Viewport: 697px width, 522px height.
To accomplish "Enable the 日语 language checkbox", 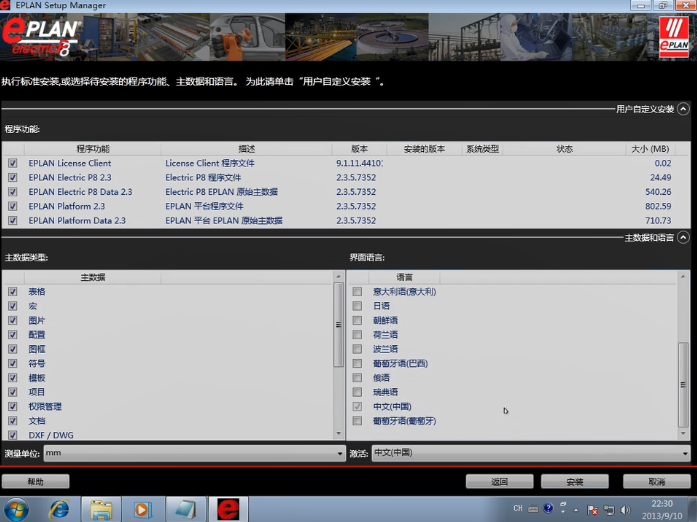I will coord(357,306).
